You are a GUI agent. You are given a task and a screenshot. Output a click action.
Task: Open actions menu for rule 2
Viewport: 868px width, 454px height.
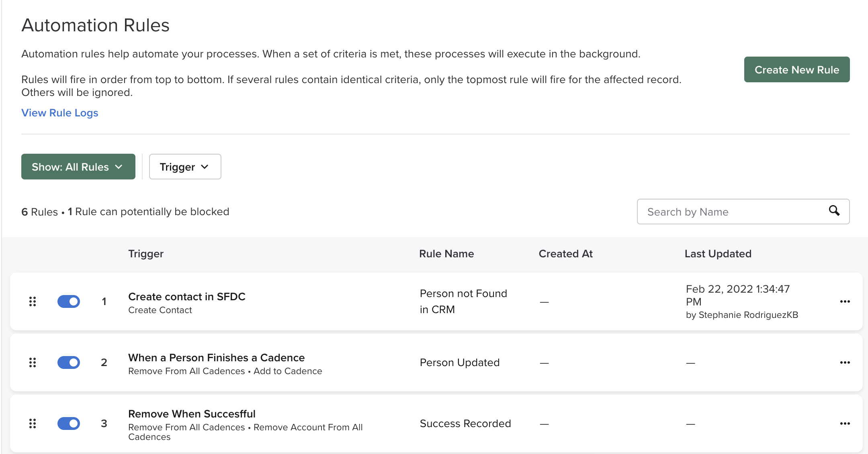(x=845, y=362)
